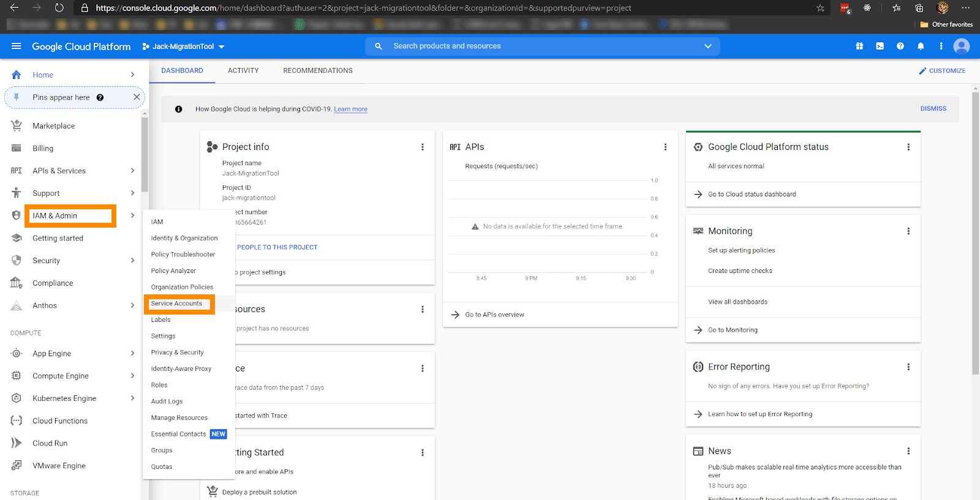This screenshot has height=500, width=980.
Task: Expand the Security submenu chevron
Action: [132, 261]
